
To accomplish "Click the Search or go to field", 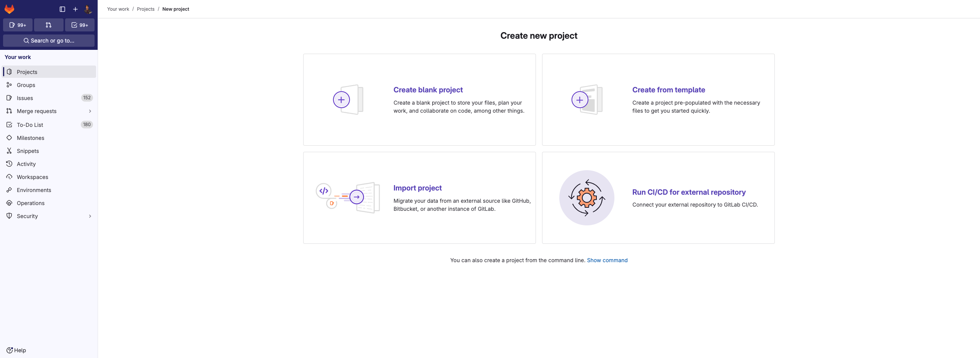I will (x=49, y=41).
